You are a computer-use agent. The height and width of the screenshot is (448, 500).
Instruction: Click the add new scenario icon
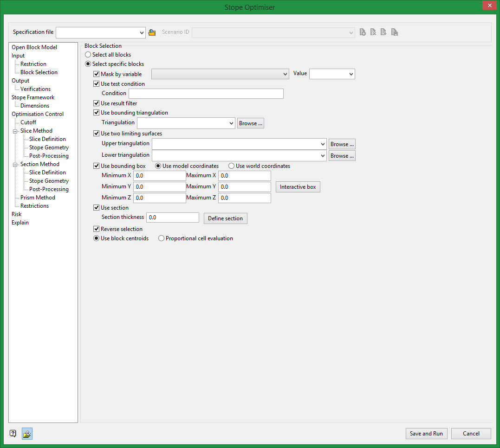click(363, 32)
